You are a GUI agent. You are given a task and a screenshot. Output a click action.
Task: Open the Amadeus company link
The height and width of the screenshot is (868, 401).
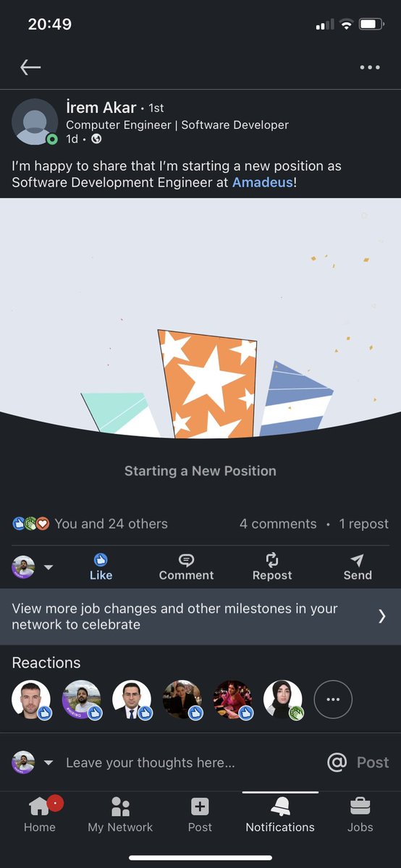pos(263,182)
